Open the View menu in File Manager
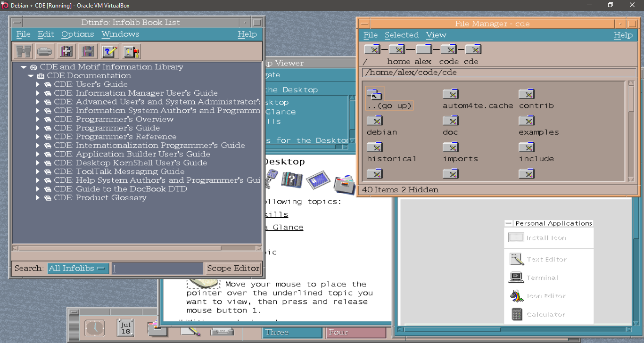Image resolution: width=644 pixels, height=343 pixels. pos(436,35)
